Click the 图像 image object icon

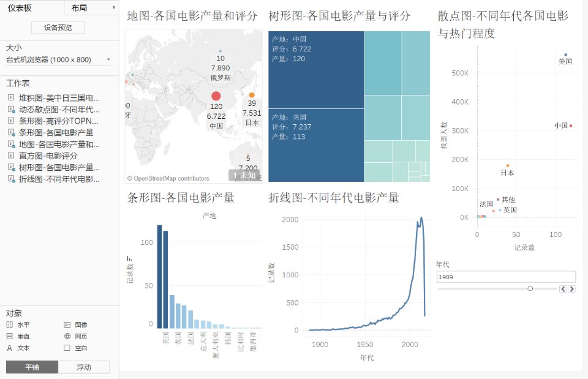tap(67, 325)
